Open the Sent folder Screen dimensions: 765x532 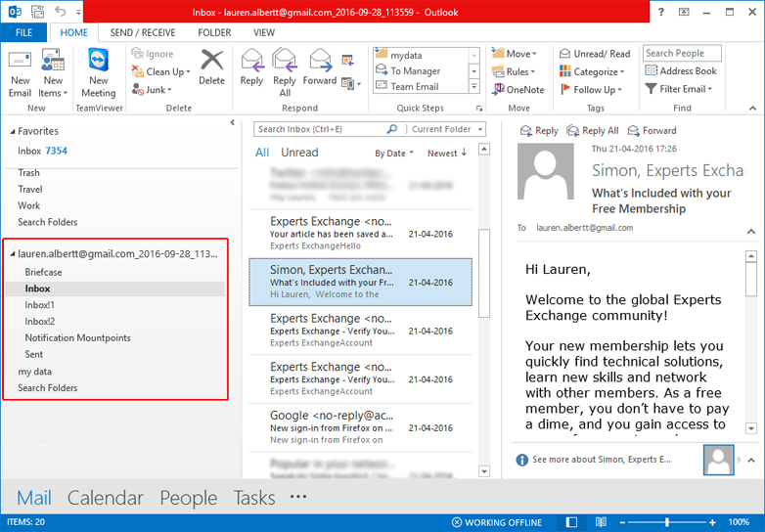[x=34, y=355]
